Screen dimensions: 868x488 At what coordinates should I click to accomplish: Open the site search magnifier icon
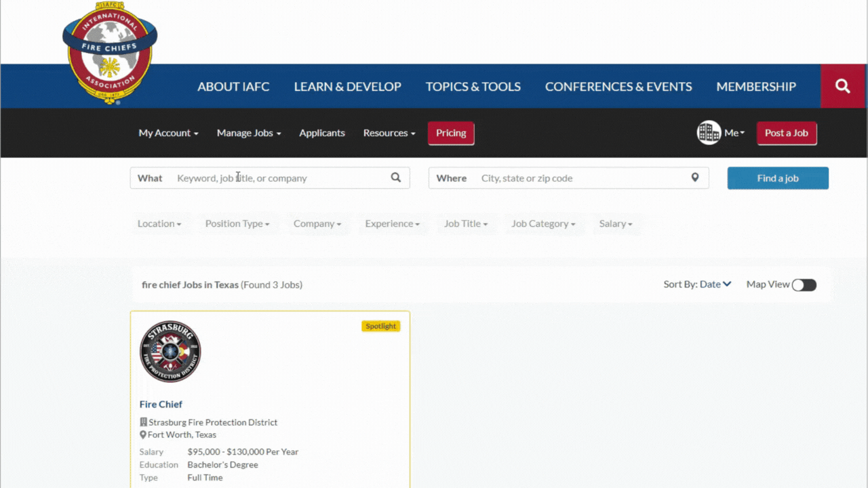(x=843, y=86)
